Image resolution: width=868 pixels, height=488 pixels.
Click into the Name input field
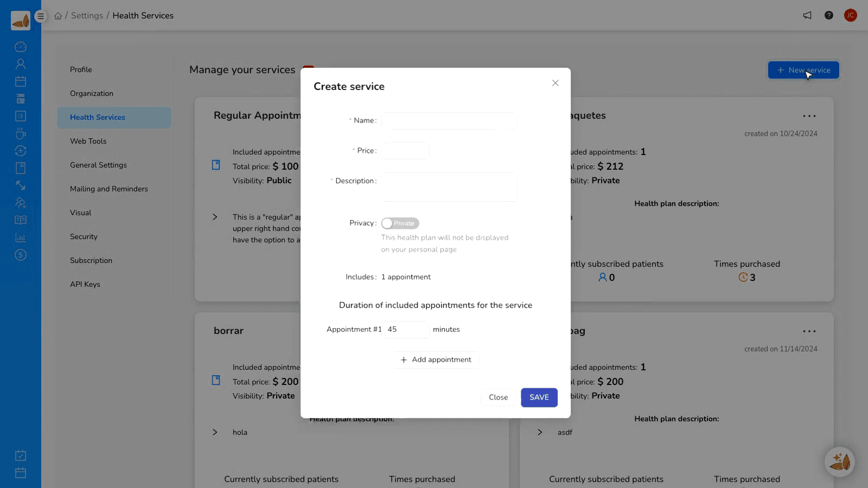pos(449,120)
